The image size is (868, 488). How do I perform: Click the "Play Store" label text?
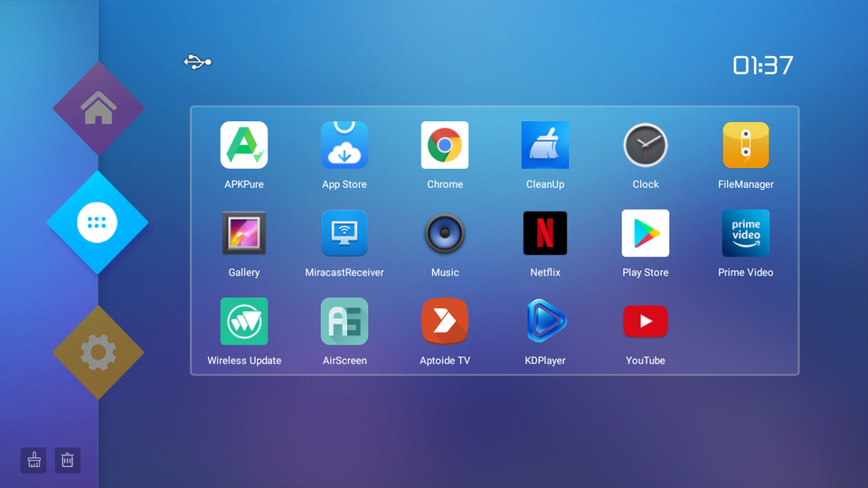[x=645, y=272]
